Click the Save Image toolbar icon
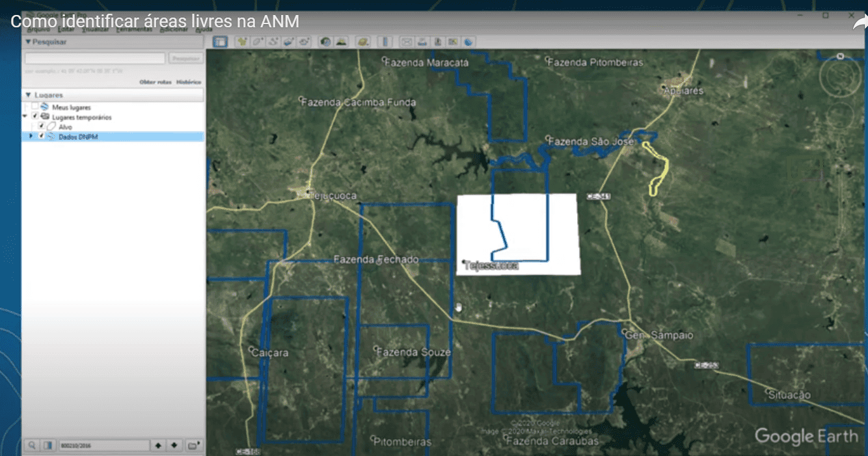The image size is (868, 456). coord(437,41)
